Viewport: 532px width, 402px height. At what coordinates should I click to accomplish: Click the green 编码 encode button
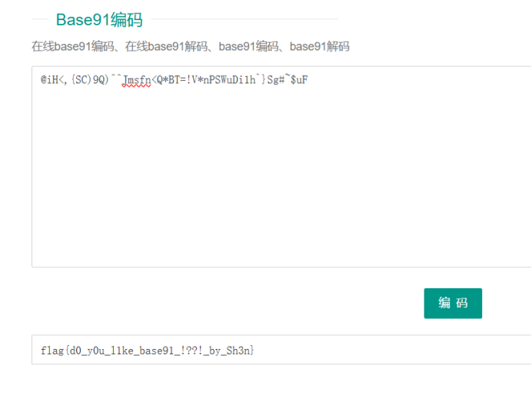453,303
